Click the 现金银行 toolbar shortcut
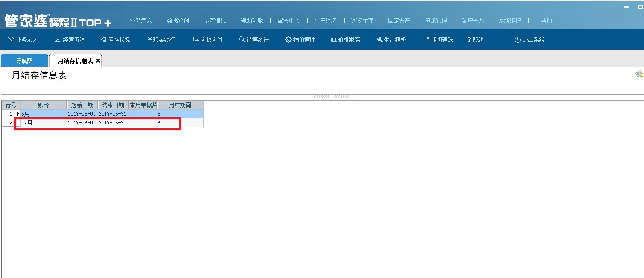The image size is (644, 278). point(161,40)
